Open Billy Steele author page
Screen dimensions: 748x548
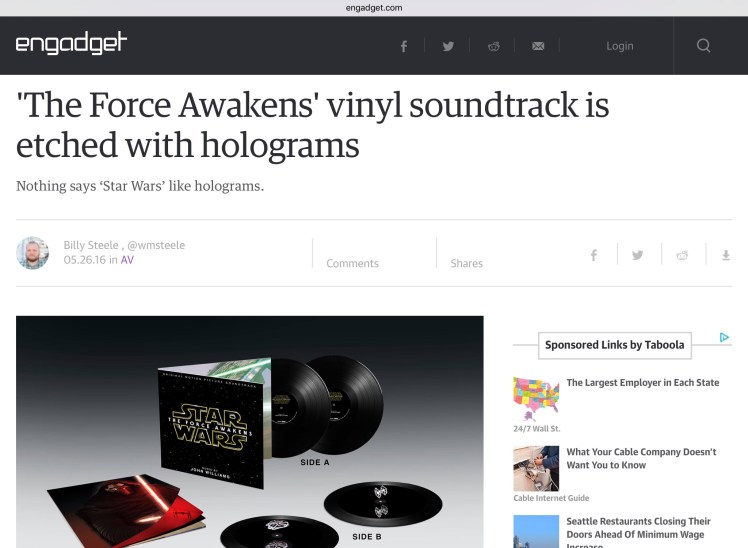point(91,245)
